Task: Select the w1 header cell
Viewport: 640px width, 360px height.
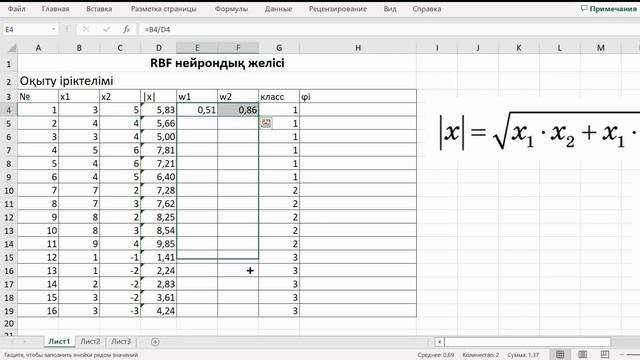Action: (197, 97)
